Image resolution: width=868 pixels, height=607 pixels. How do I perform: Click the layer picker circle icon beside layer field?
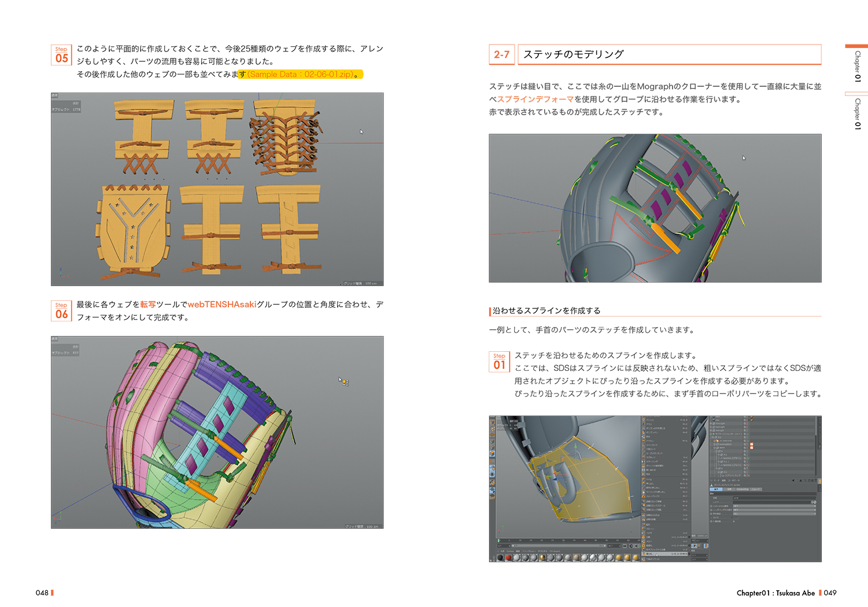click(814, 502)
